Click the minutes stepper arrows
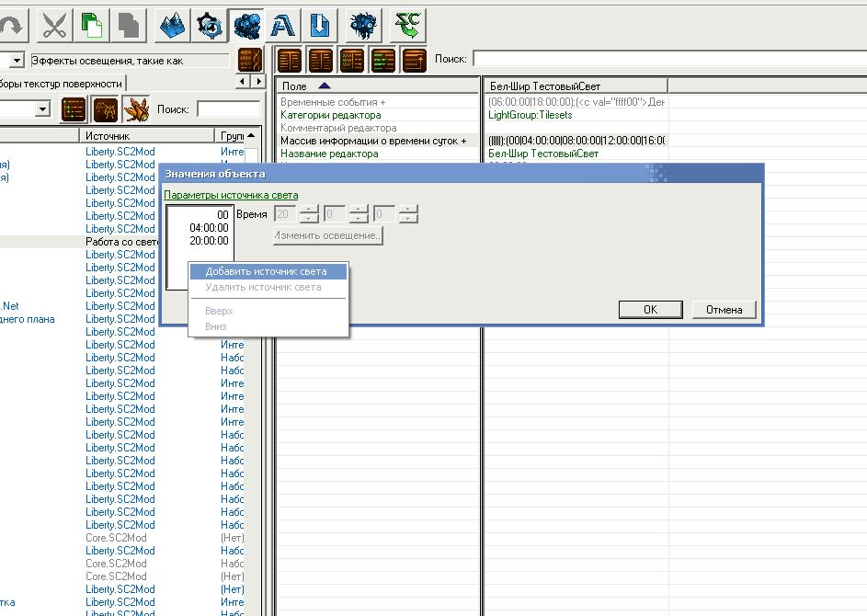Image resolution: width=867 pixels, height=616 pixels. pos(359,214)
